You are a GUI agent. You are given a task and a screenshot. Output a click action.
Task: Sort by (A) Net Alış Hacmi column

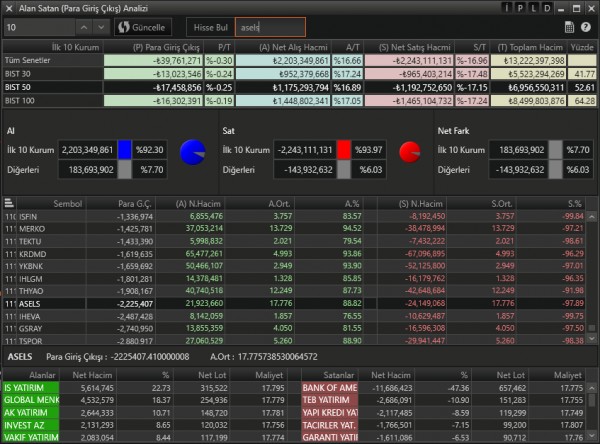click(283, 47)
